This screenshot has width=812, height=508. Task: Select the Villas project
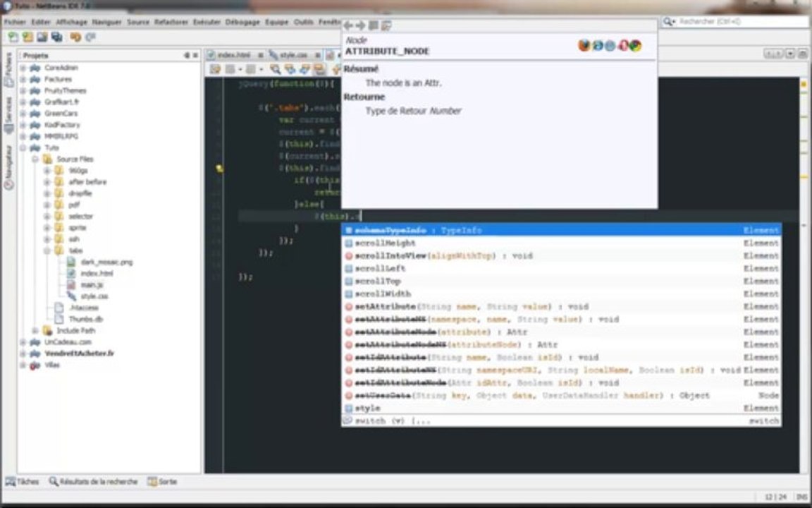(52, 365)
